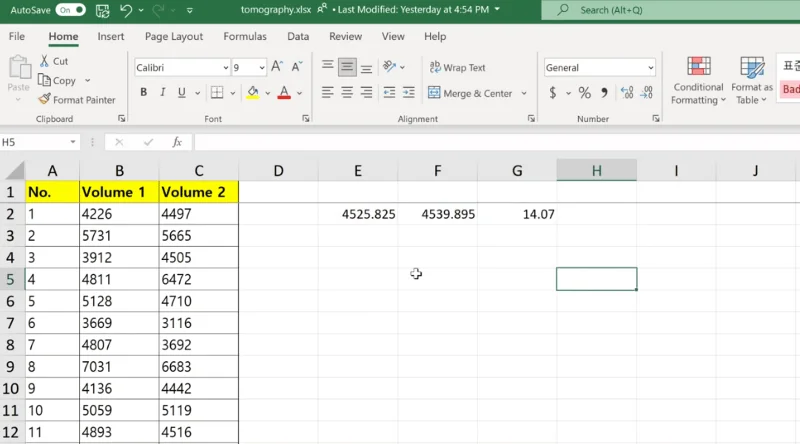Center text horizontally
The width and height of the screenshot is (800, 444).
(x=347, y=92)
